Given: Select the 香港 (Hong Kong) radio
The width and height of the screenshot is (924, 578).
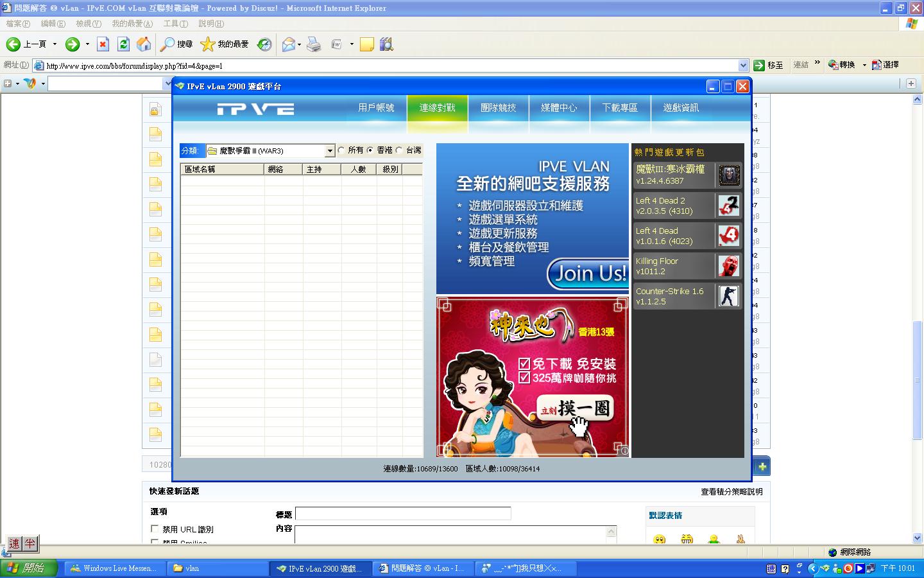Looking at the screenshot, I should [x=370, y=150].
